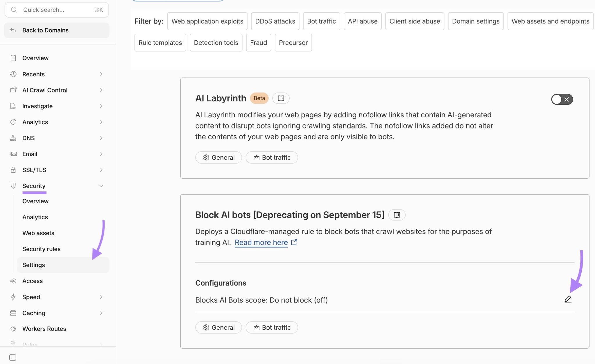Click the Access arrow icon
Screen dimensions: 595x364
pyautogui.click(x=13, y=281)
